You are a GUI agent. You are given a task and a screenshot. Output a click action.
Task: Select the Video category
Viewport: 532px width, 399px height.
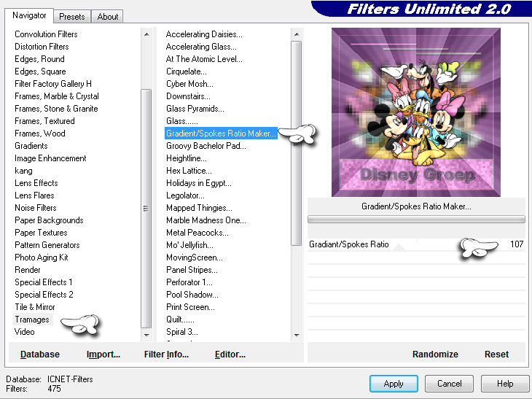(25, 332)
